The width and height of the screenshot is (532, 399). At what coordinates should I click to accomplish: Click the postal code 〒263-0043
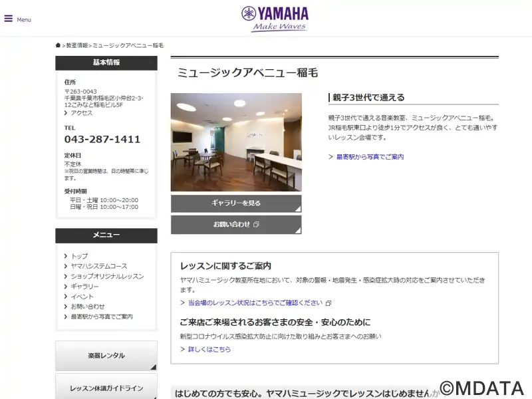[x=80, y=92]
